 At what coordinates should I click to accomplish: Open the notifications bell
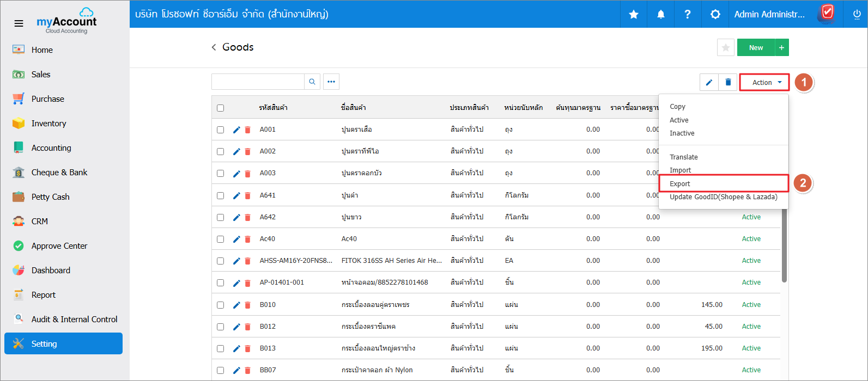(660, 14)
